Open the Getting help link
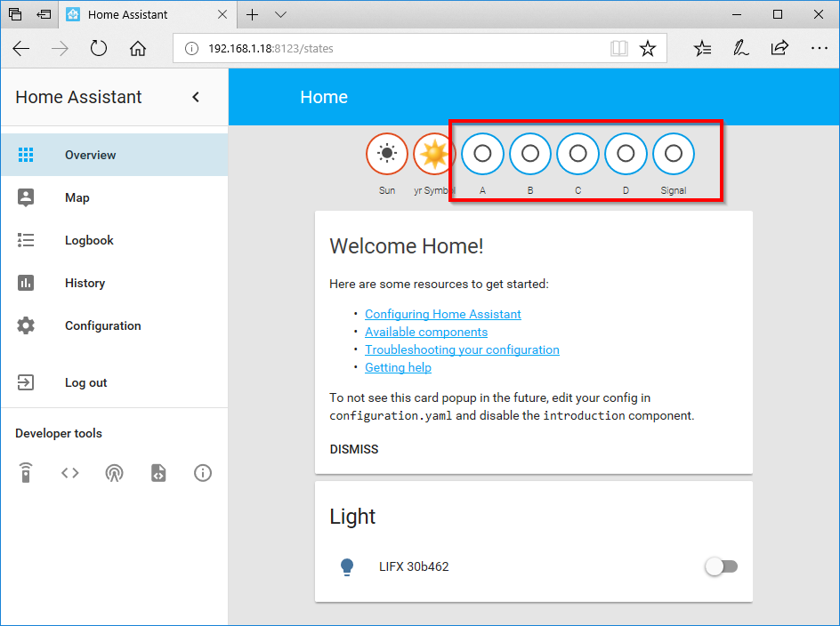The width and height of the screenshot is (840, 626). [x=398, y=367]
